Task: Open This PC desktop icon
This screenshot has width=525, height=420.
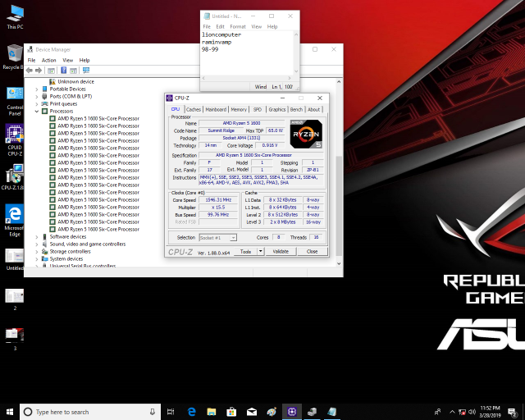Action: coord(14,15)
